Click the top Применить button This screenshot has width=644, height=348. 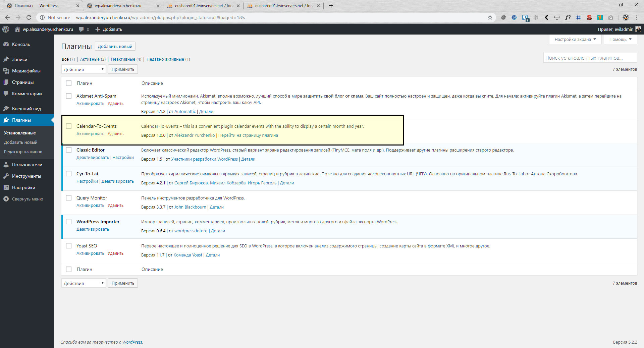pyautogui.click(x=123, y=69)
